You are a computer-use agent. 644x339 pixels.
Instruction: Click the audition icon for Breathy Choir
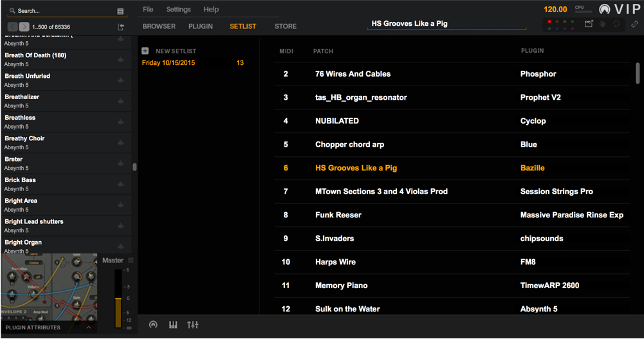pos(121,143)
